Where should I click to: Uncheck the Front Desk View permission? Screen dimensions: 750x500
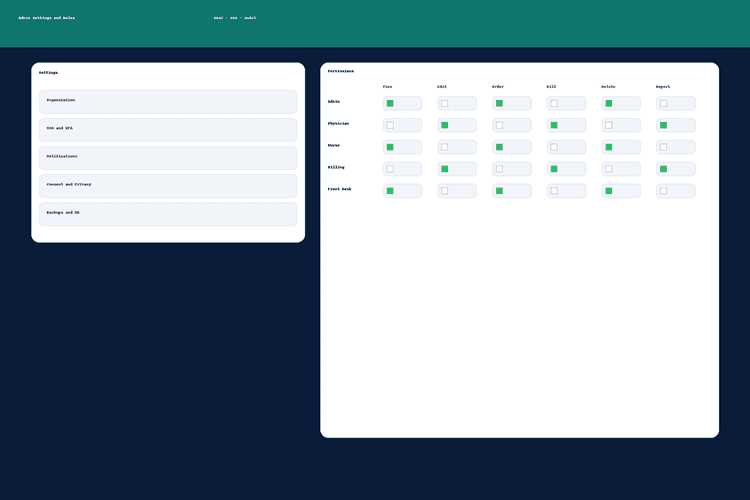390,191
